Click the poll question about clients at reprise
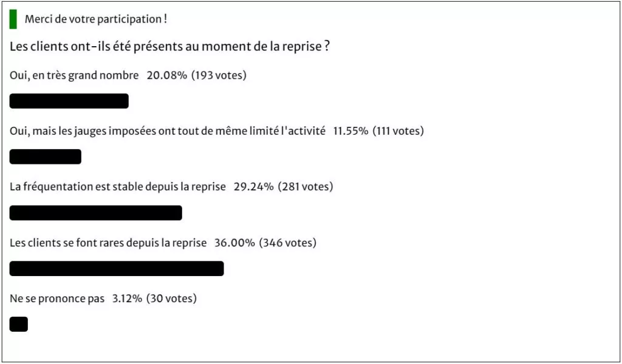Image resolution: width=622 pixels, height=364 pixels. pos(170,47)
